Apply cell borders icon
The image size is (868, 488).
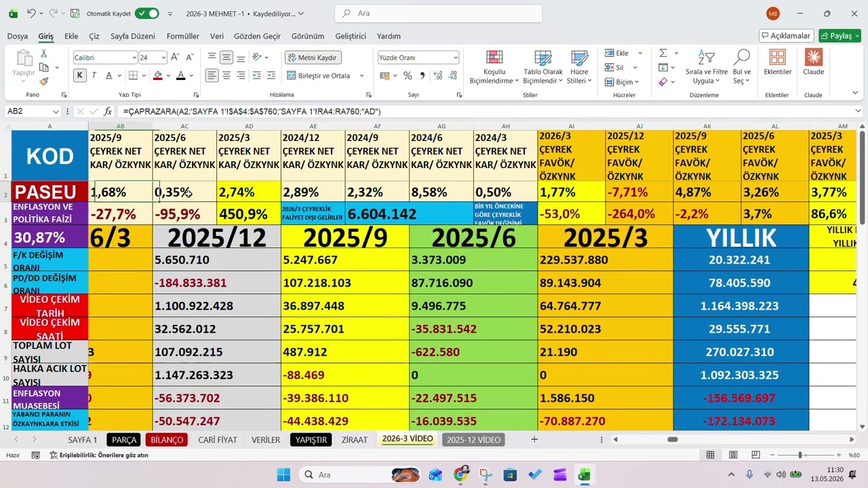pyautogui.click(x=134, y=75)
